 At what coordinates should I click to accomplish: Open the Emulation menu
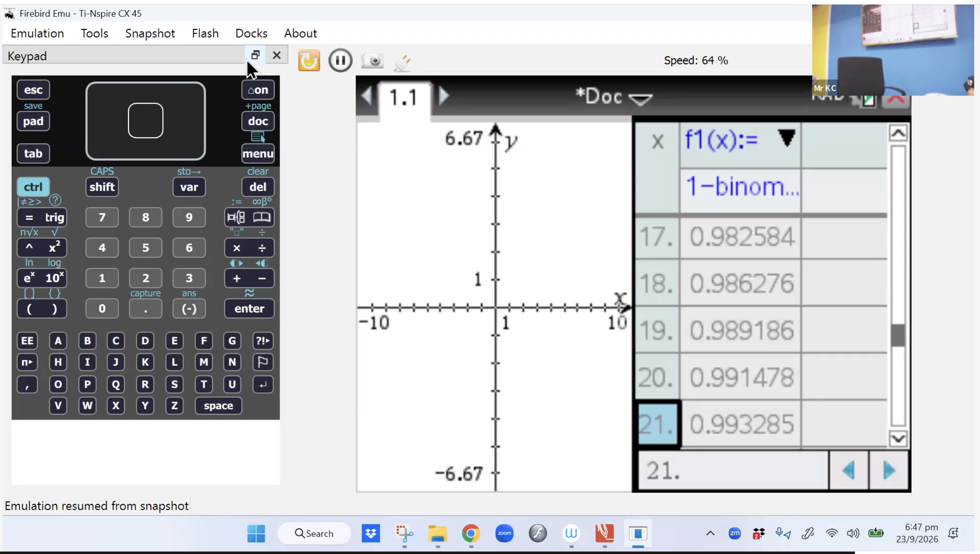pos(37,33)
